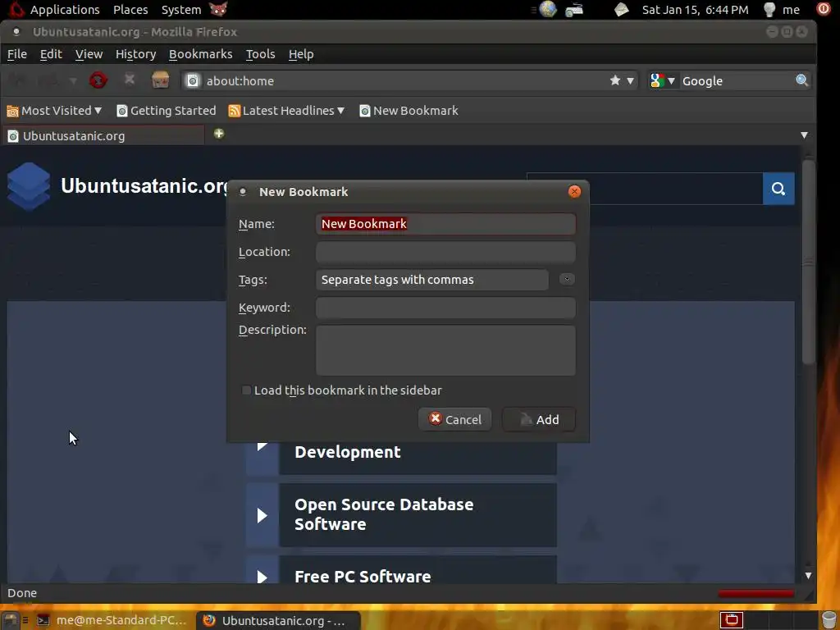Click the Stop loading X icon

tap(129, 80)
